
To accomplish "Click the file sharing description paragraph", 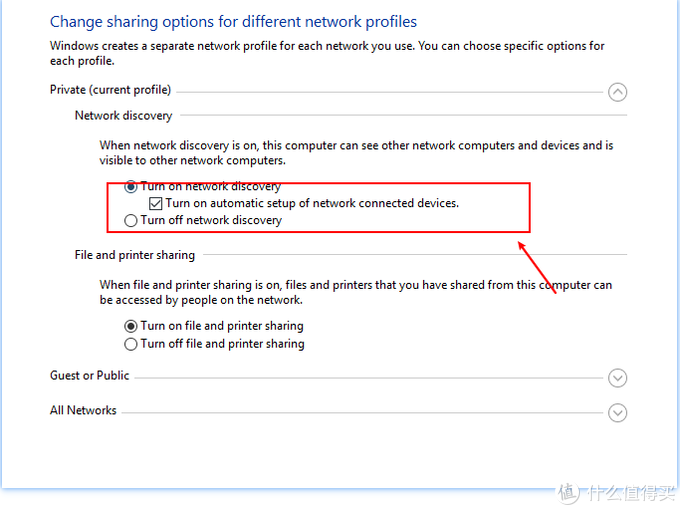I will tap(356, 292).
